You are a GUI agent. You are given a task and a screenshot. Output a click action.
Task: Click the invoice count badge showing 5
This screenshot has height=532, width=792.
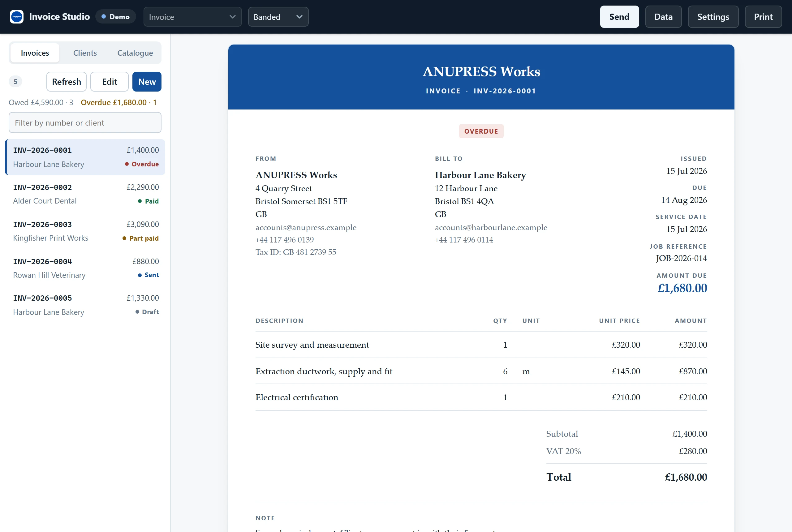15,82
